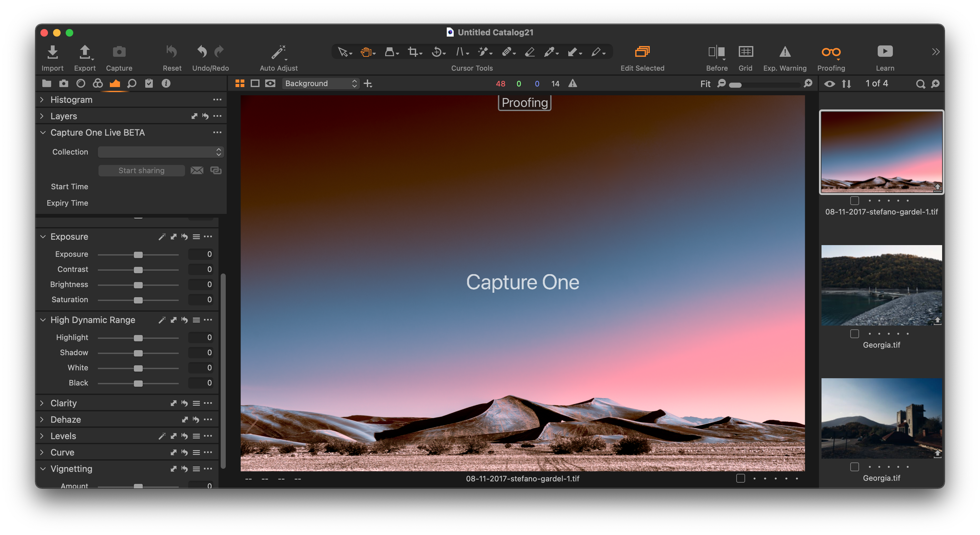
Task: Click the Import icon in the toolbar
Action: 52,52
